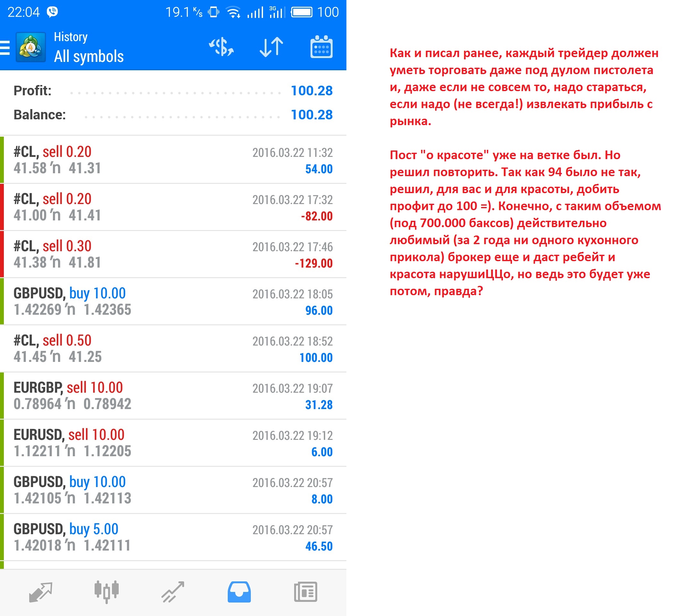Tap the MetaTrader 4 app logo
Image resolution: width=680 pixels, height=616 pixels.
(31, 47)
